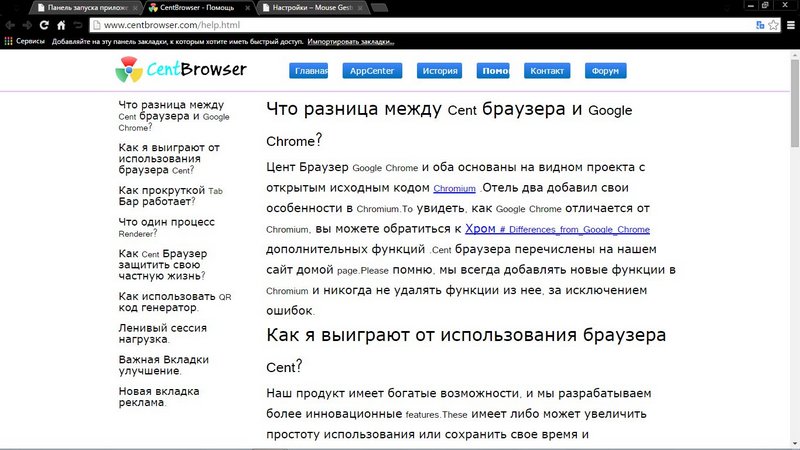Open the Форум navigation button

point(606,71)
